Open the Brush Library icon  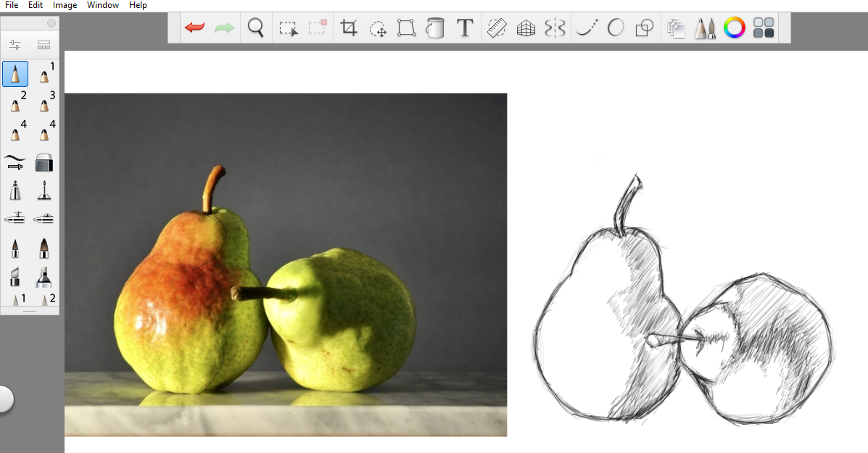[44, 45]
